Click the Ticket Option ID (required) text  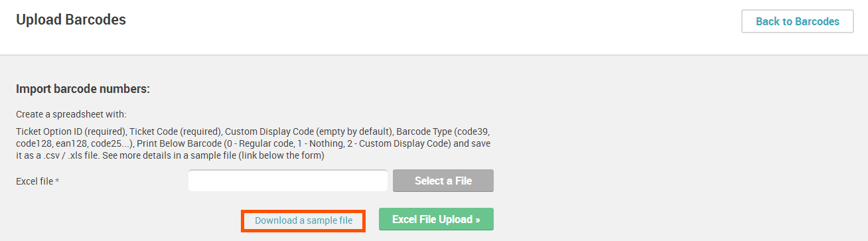(70, 131)
